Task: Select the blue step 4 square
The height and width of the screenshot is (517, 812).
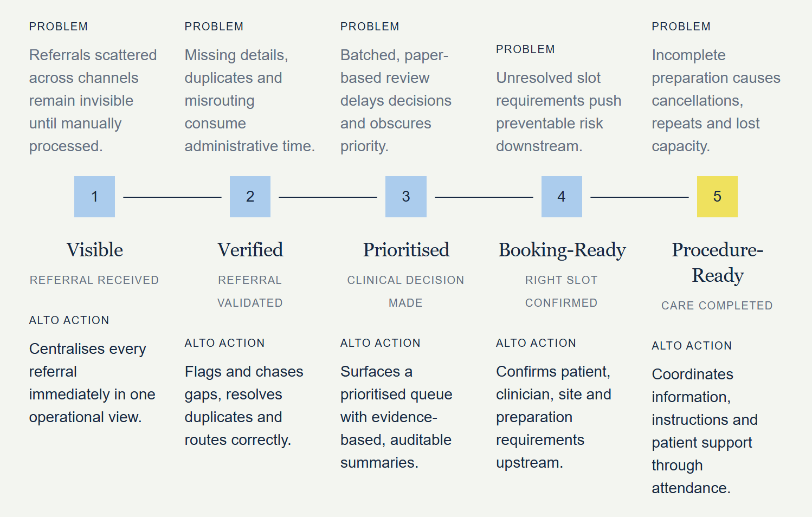Action: 562,197
